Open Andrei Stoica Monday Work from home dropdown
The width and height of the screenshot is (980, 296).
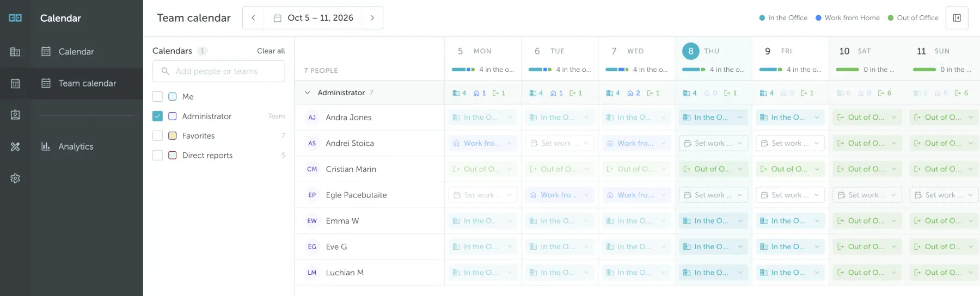483,143
